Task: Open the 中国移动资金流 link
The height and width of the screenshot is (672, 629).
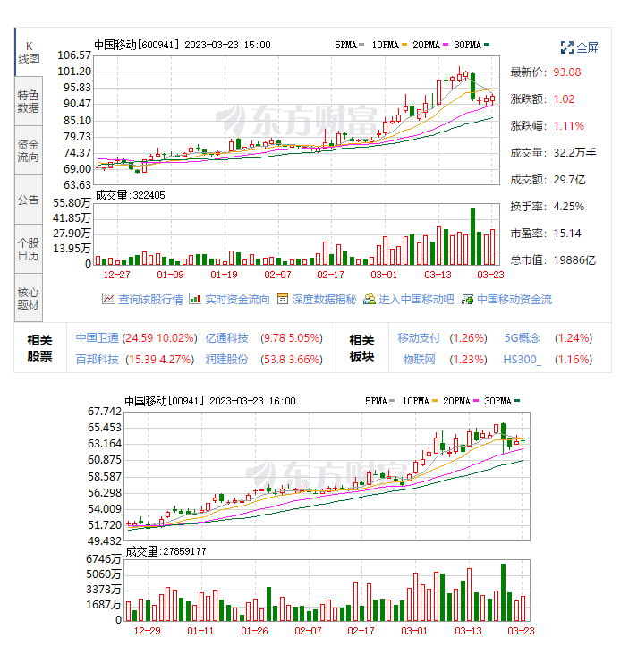Action: (514, 300)
